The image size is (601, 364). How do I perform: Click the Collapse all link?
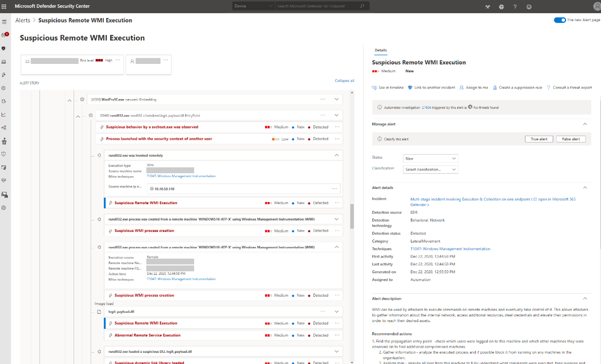coord(344,80)
